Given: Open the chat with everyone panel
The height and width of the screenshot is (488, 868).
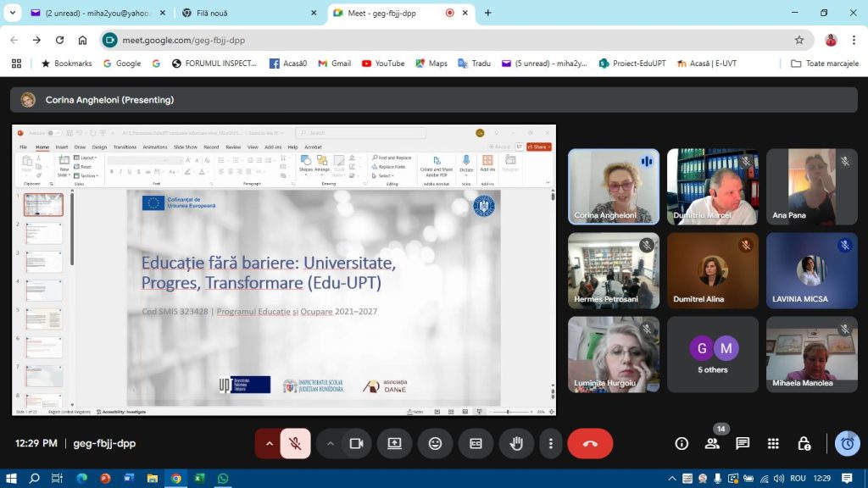Looking at the screenshot, I should [x=743, y=443].
